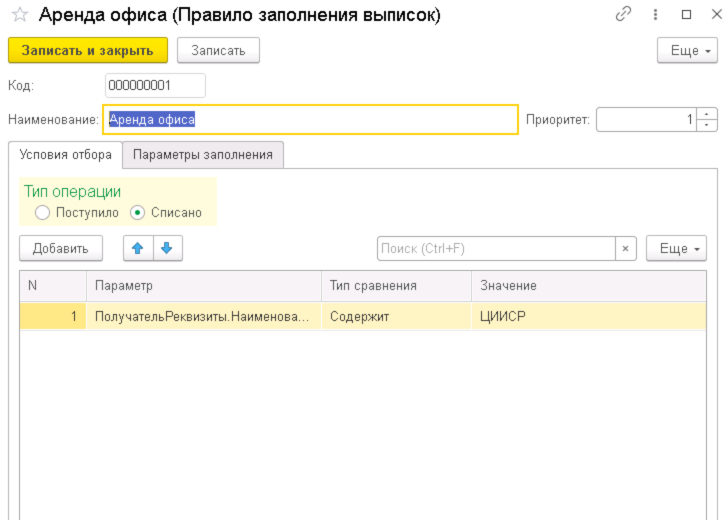The image size is (728, 520).
Task: Open the three-dot window menu
Action: (655, 14)
